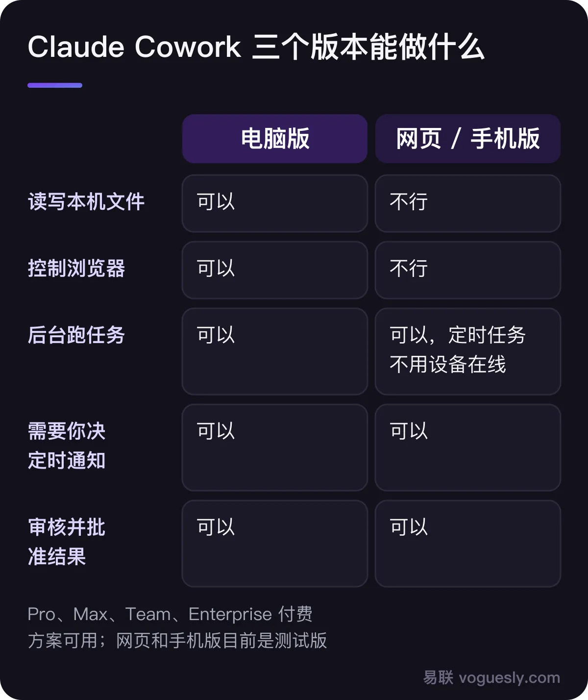This screenshot has height=700, width=588.
Task: Select the 需要你决定时通知 row label
Action: 67,446
